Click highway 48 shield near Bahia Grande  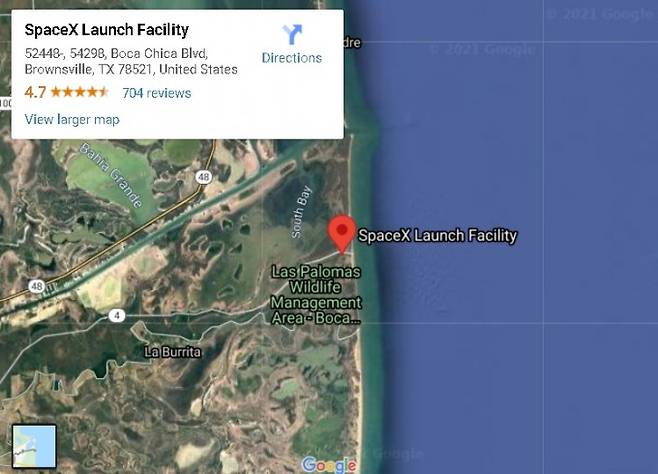point(204,177)
